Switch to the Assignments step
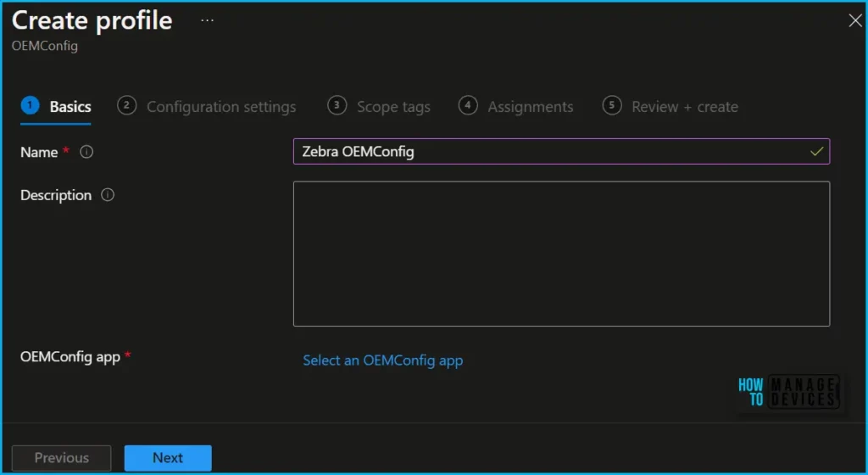Image resolution: width=868 pixels, height=475 pixels. (516, 106)
